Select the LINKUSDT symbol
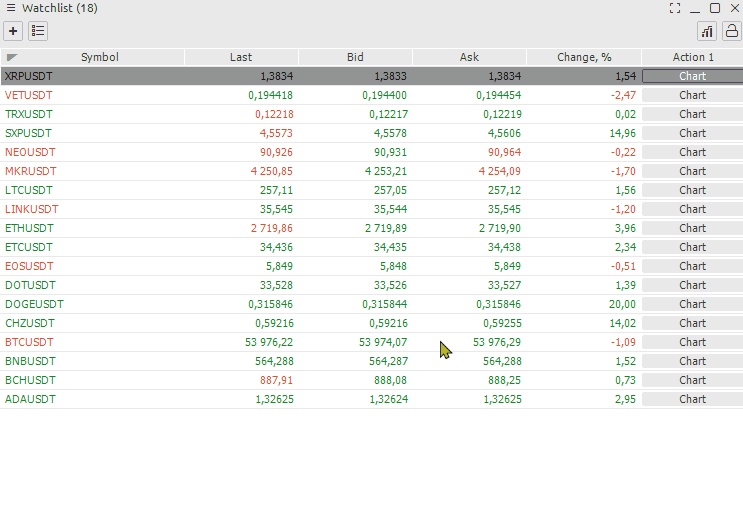Image resolution: width=743 pixels, height=508 pixels. coord(32,209)
